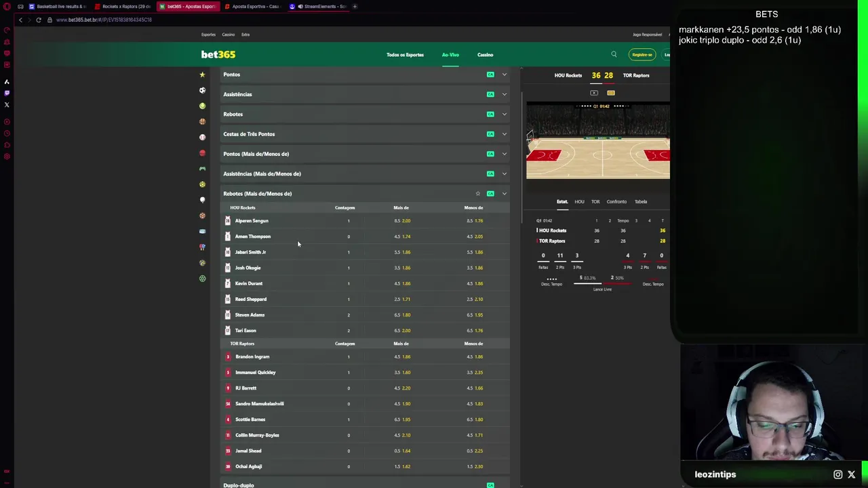Select Confronto tab in match panel

point(616,201)
